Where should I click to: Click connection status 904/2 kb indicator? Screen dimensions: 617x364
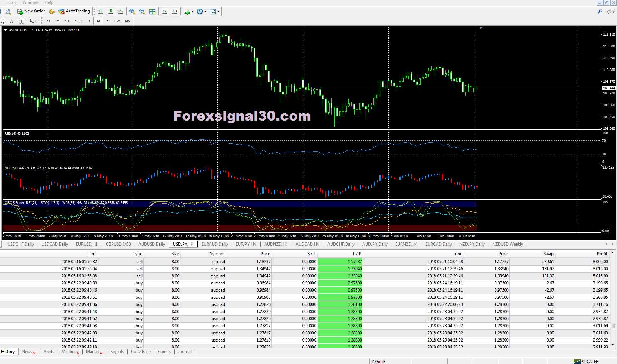pos(586,362)
